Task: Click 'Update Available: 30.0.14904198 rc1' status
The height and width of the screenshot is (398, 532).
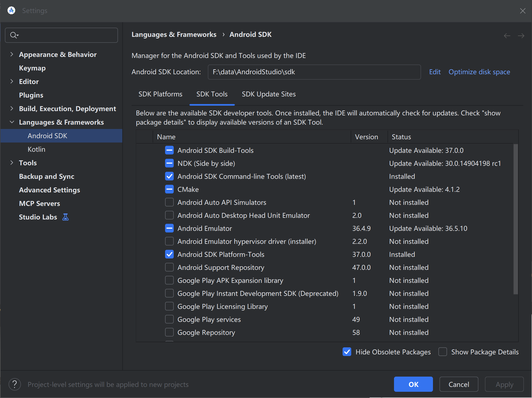Action: click(445, 163)
